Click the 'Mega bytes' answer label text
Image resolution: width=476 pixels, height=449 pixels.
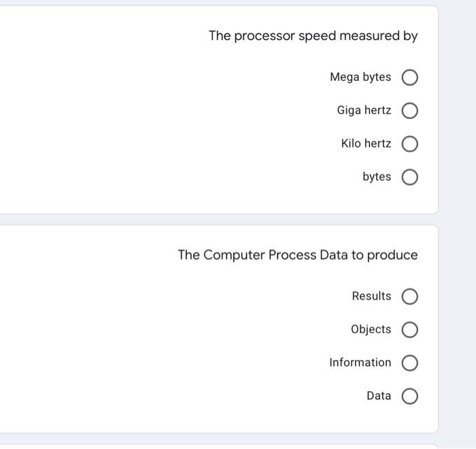360,78
